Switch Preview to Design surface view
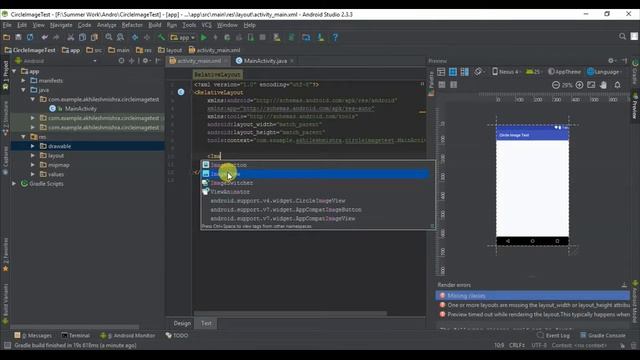Screen dimensions: 640x360 click(441, 72)
